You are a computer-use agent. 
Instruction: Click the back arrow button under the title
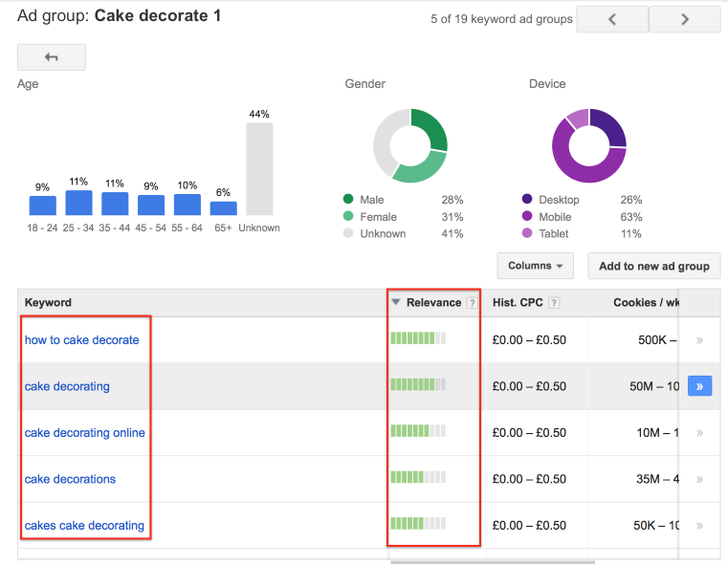pos(52,57)
